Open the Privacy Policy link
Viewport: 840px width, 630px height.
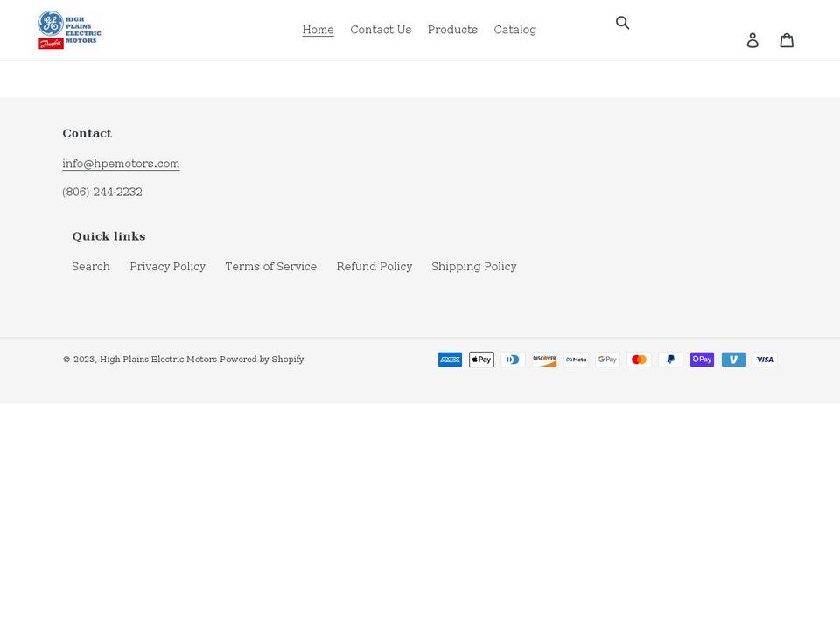(x=168, y=267)
